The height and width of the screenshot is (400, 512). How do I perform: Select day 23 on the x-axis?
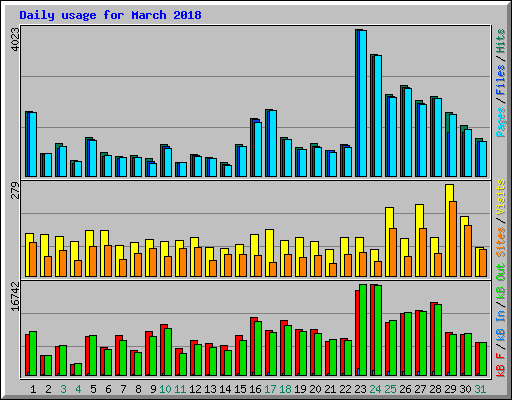point(360,389)
